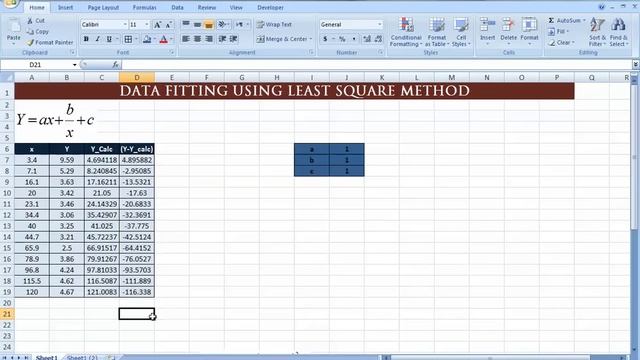Open the Page Layout ribbon tab

(103, 7)
